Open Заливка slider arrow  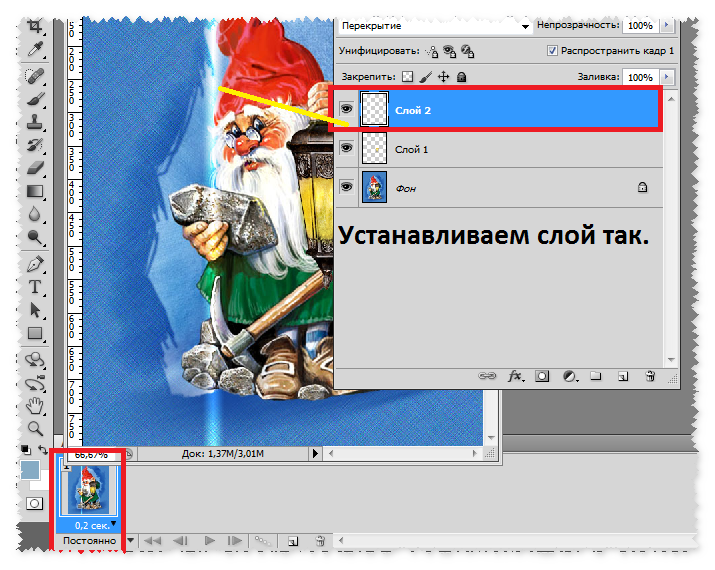tap(667, 77)
